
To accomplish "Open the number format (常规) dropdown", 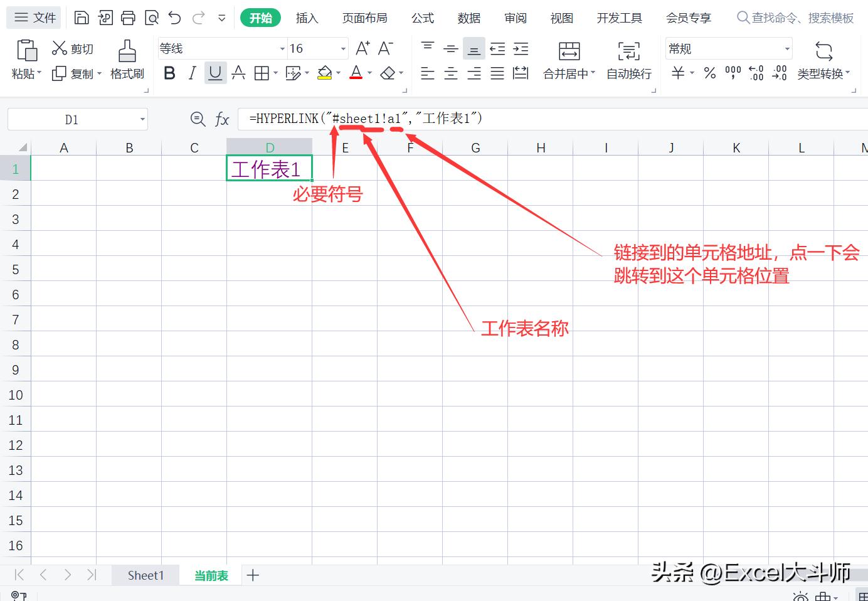I will coord(728,48).
